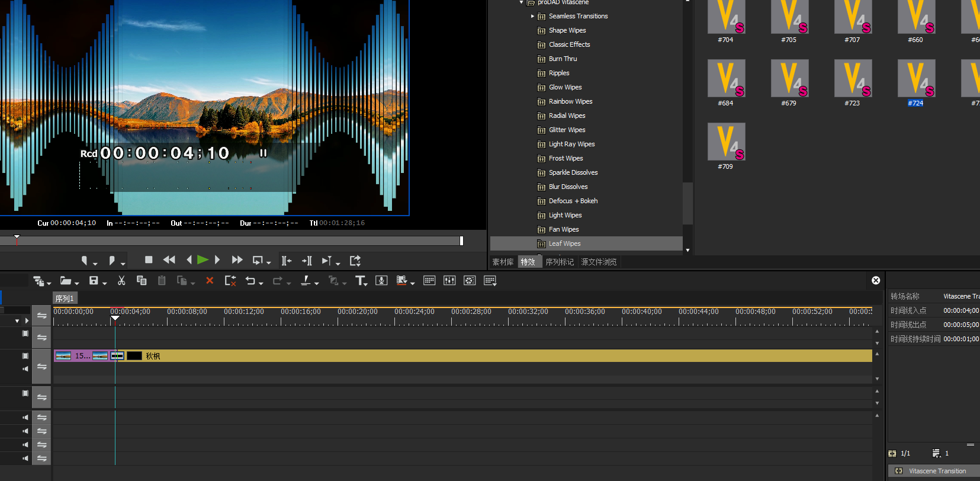The width and height of the screenshot is (980, 481).
Task: Open the Title tool dropdown arrow
Action: tap(367, 284)
